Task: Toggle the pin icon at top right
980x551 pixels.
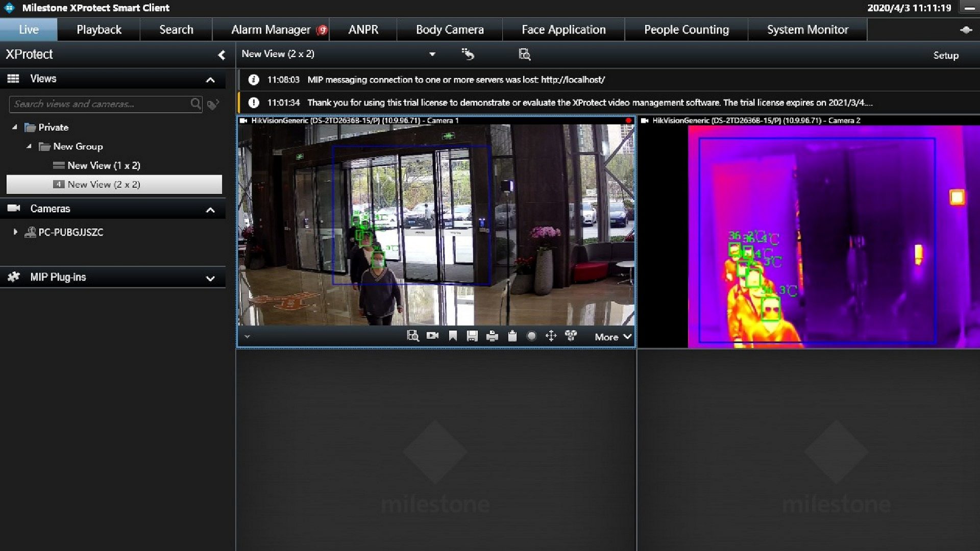Action: (966, 30)
